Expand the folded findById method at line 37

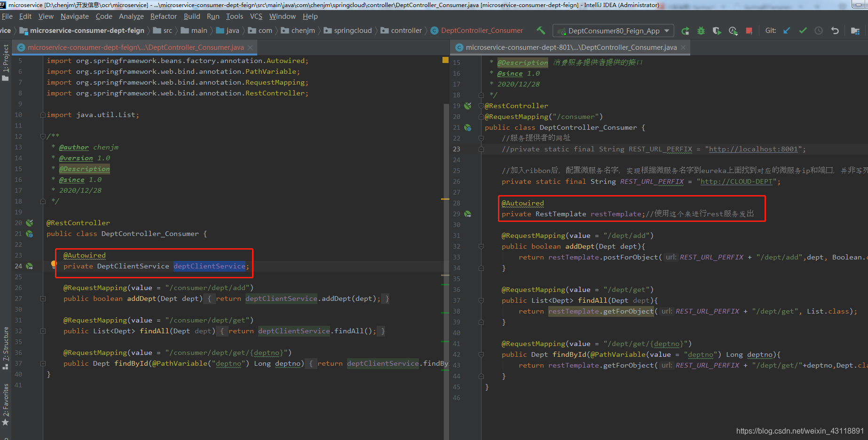43,363
